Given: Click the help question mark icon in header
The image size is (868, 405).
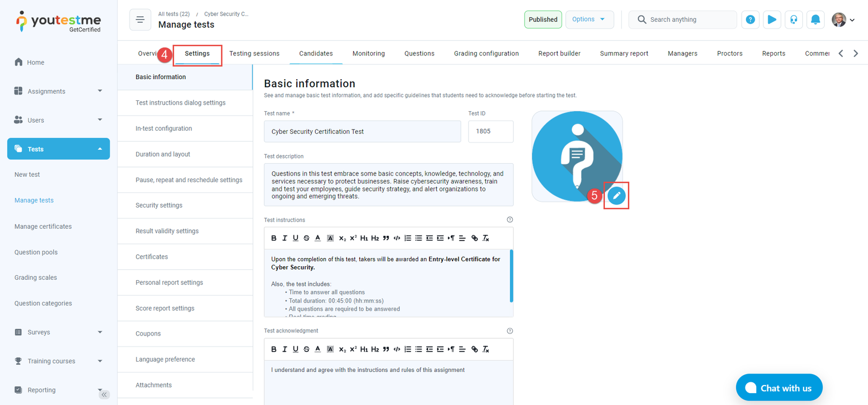Looking at the screenshot, I should [750, 20].
